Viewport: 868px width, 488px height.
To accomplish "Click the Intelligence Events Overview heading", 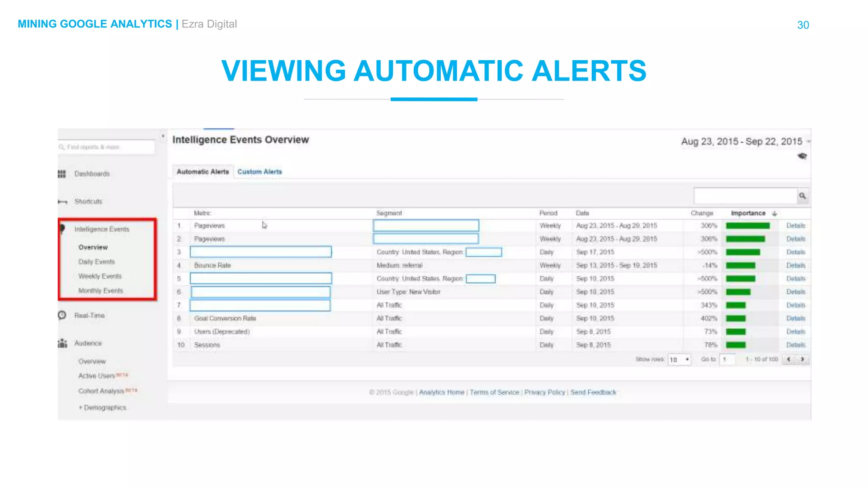I will pos(241,140).
